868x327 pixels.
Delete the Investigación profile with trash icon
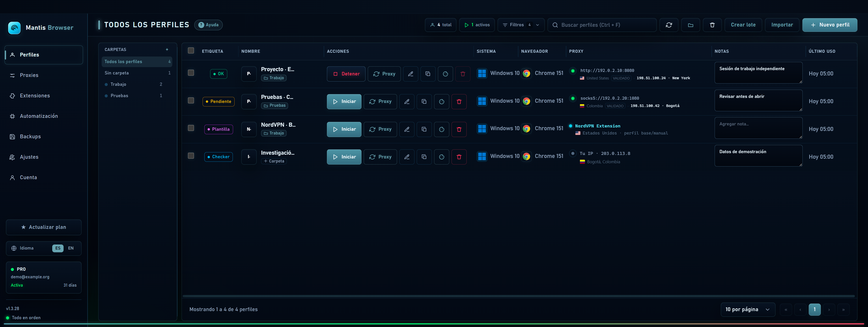(x=459, y=157)
